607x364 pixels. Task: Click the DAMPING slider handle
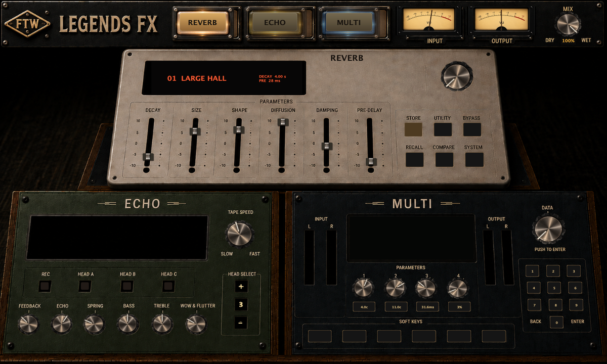[327, 146]
